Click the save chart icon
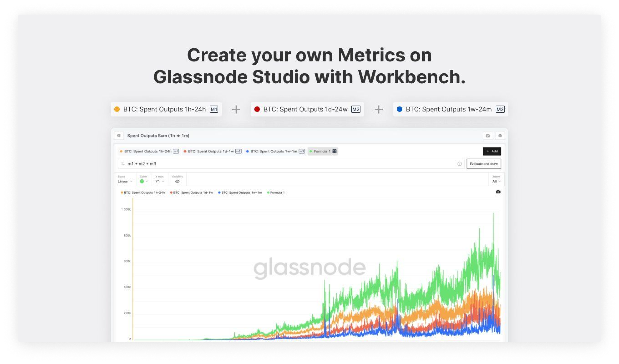This screenshot has width=619, height=364. tap(488, 136)
